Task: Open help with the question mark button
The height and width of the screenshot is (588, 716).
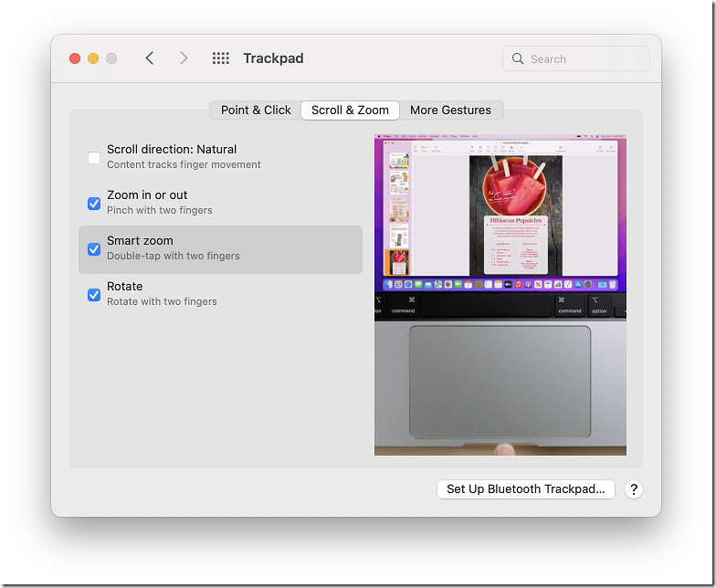Action: click(634, 489)
